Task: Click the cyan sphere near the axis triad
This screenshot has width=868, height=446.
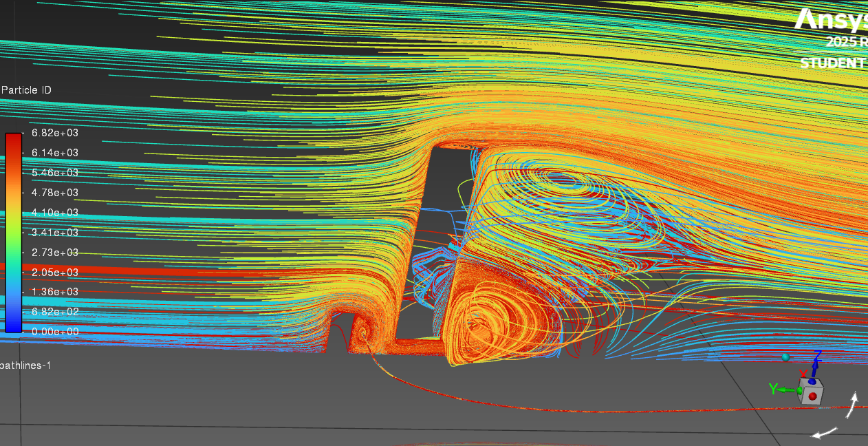Action: pos(785,358)
